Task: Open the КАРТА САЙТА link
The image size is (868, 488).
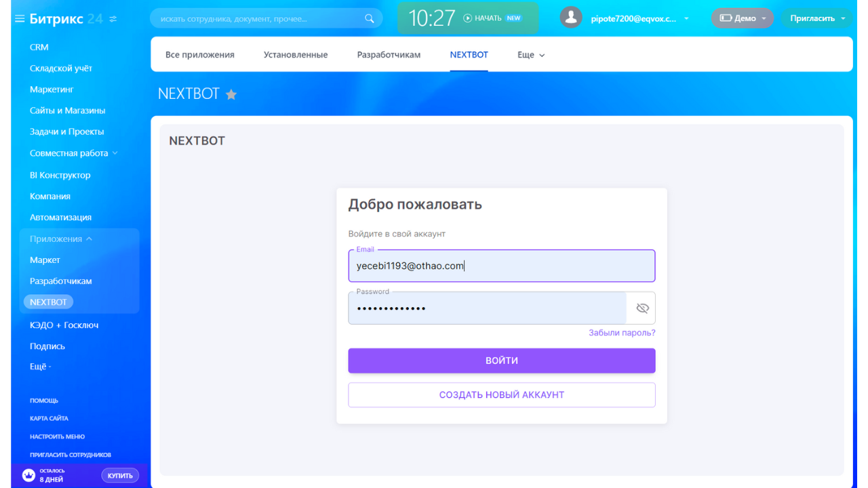Action: (49, 419)
